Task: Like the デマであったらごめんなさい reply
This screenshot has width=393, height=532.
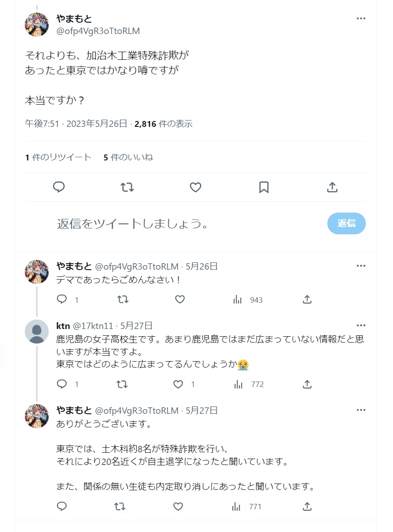Action: point(180,300)
